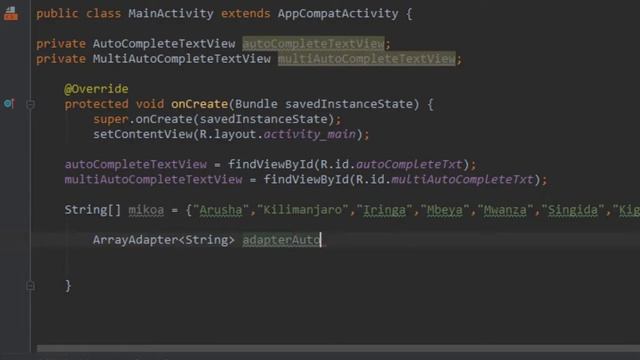Click the "Mbeya" string literal
640x360 pixels.
point(445,210)
